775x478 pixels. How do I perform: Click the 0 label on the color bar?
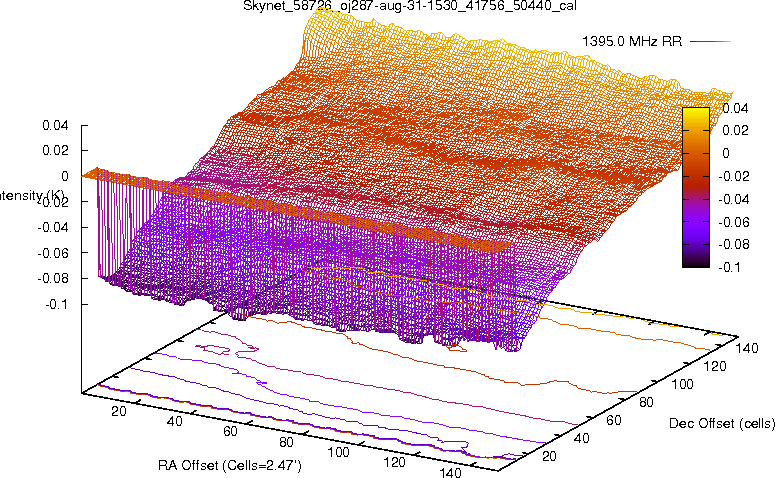726,153
